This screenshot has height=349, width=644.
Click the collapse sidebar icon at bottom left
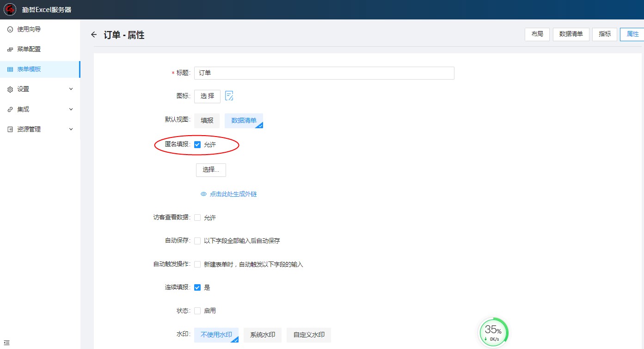6,343
